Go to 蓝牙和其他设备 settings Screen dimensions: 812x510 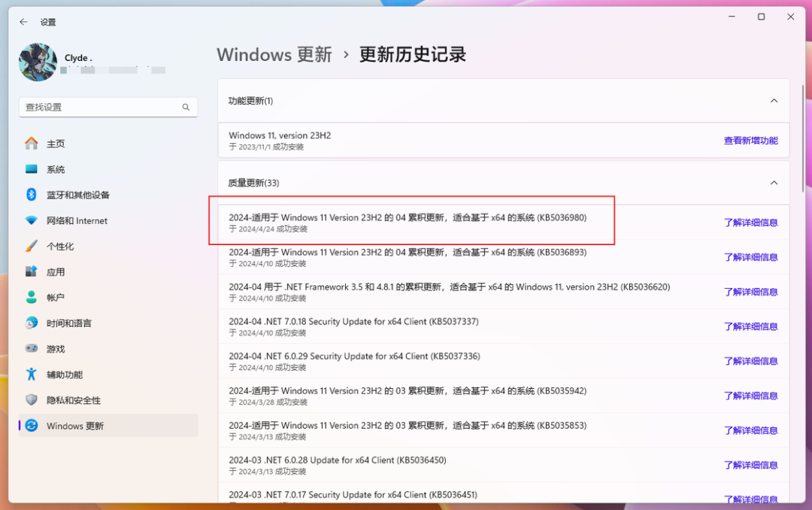[108, 195]
